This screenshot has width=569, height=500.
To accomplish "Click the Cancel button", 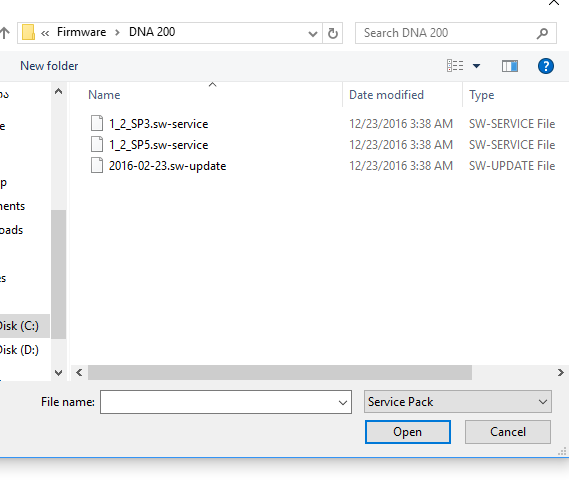I will pos(508,432).
